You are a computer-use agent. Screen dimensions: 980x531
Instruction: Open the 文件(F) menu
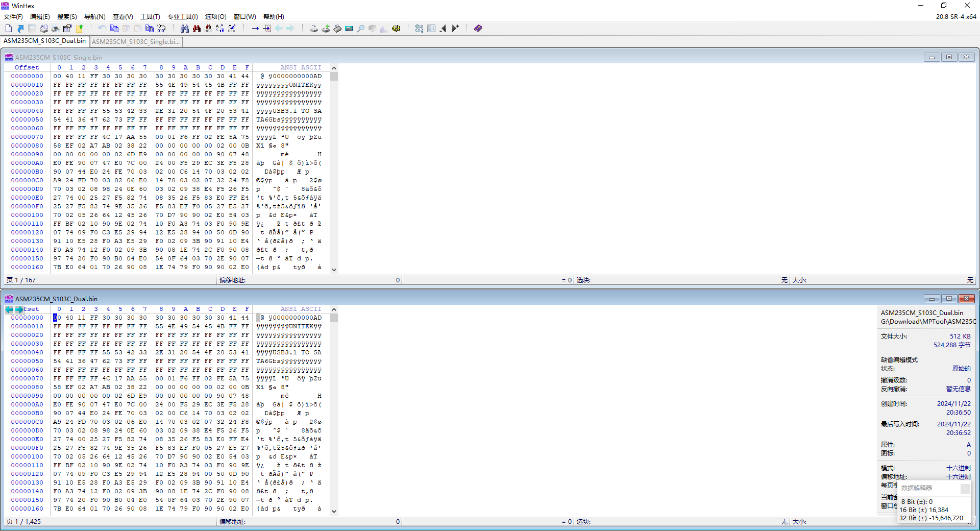click(13, 17)
